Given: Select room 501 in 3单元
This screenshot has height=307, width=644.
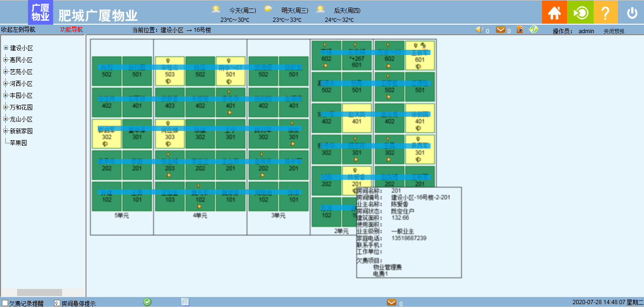Looking at the screenshot, I should coord(294,71).
